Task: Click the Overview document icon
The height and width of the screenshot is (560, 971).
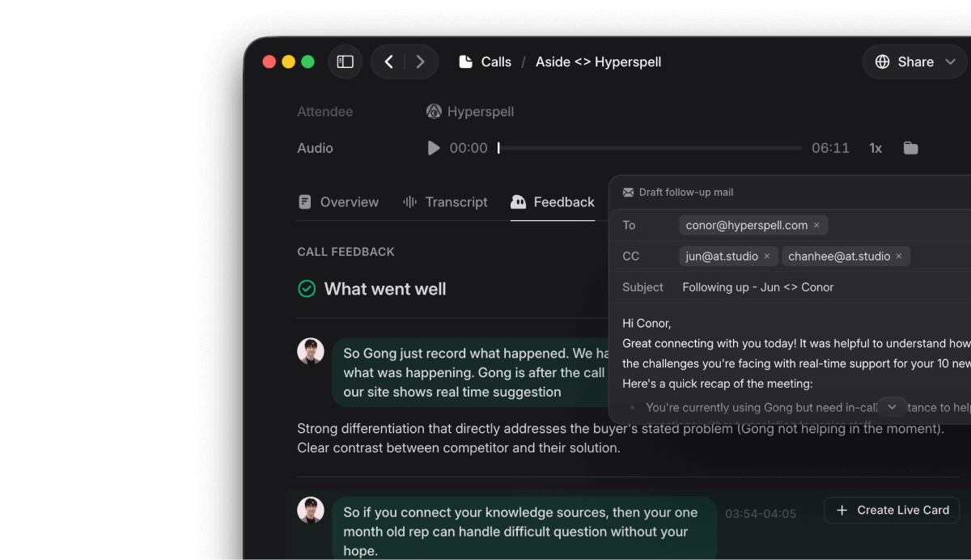Action: click(306, 202)
